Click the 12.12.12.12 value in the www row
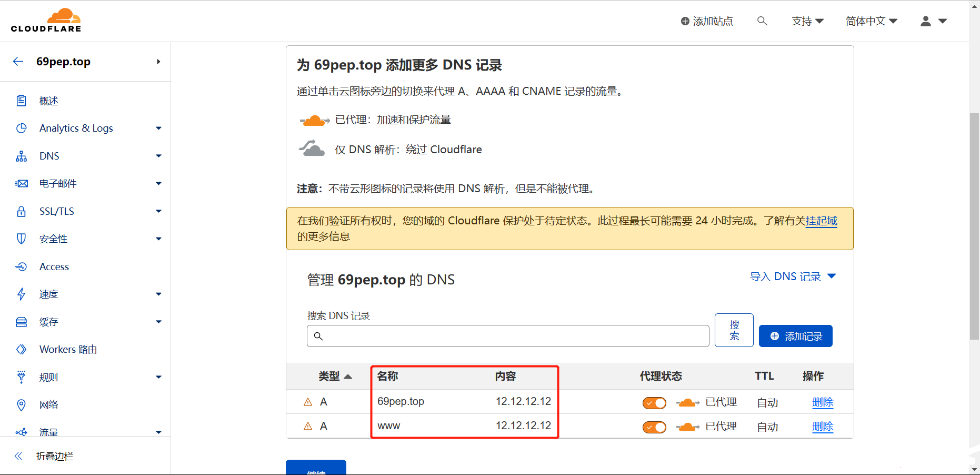980x475 pixels. 523,425
